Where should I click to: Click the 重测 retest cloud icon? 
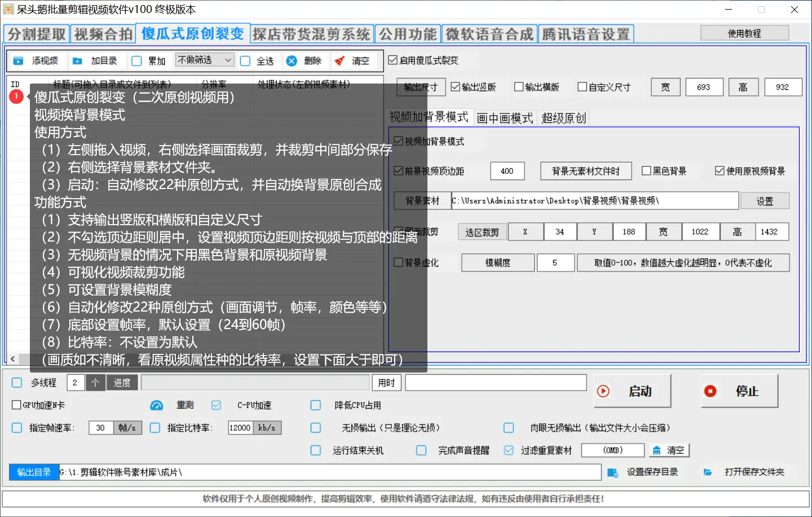156,405
